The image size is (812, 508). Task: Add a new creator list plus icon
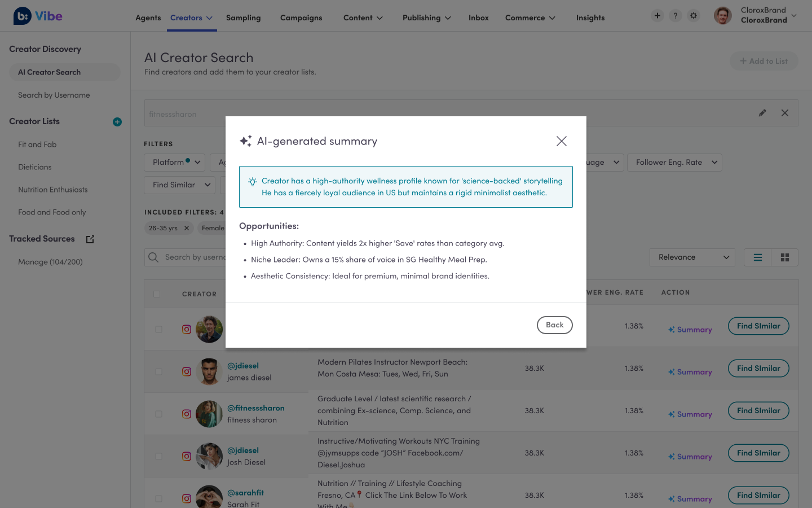(x=117, y=122)
